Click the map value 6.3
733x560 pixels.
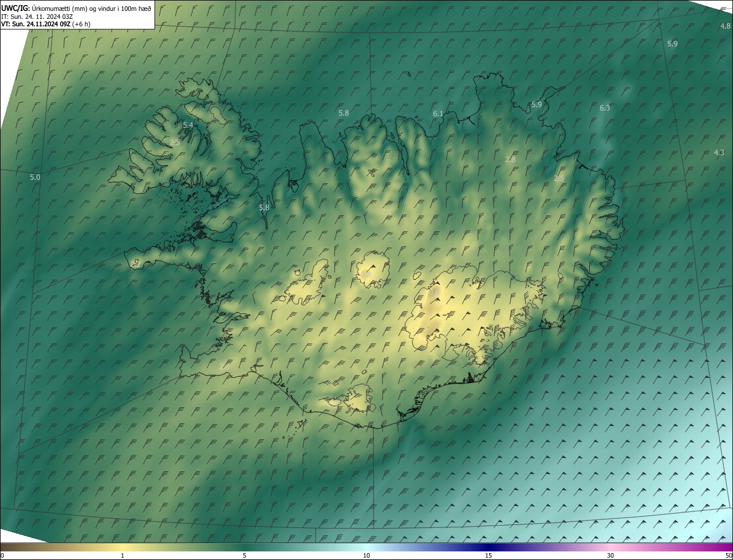point(605,108)
